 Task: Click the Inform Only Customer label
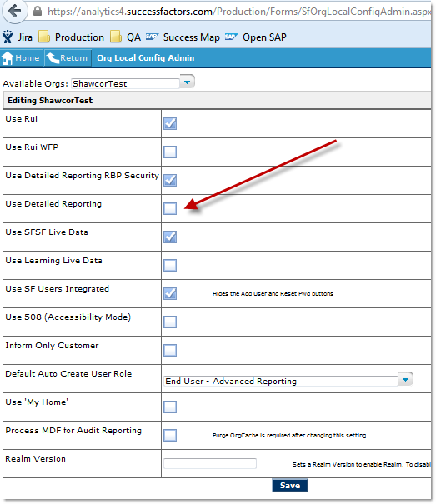click(53, 346)
